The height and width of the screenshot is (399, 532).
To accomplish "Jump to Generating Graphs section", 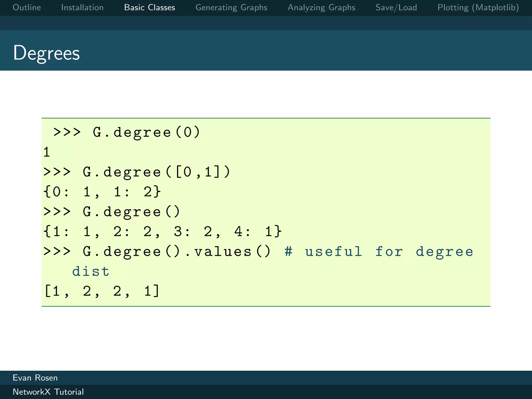I will tap(231, 8).
